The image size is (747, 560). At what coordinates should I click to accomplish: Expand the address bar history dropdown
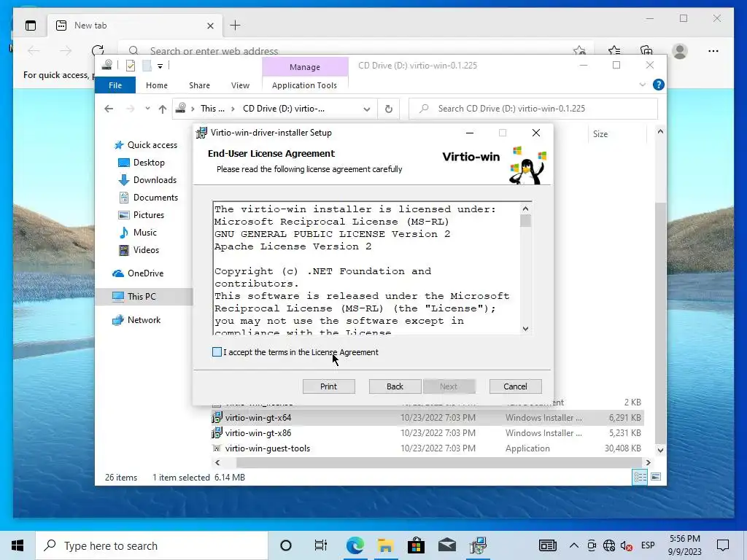(366, 109)
